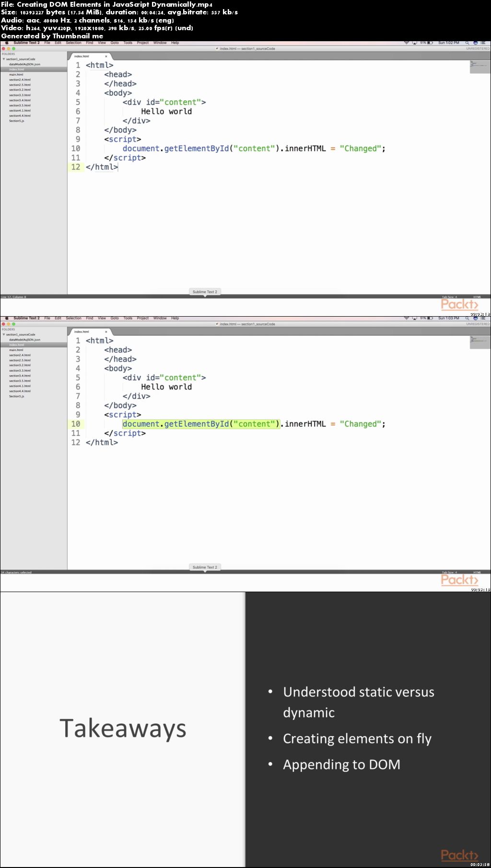
Task: Click 'Hello world' text in 1:02 PM frame
Action: pos(166,112)
